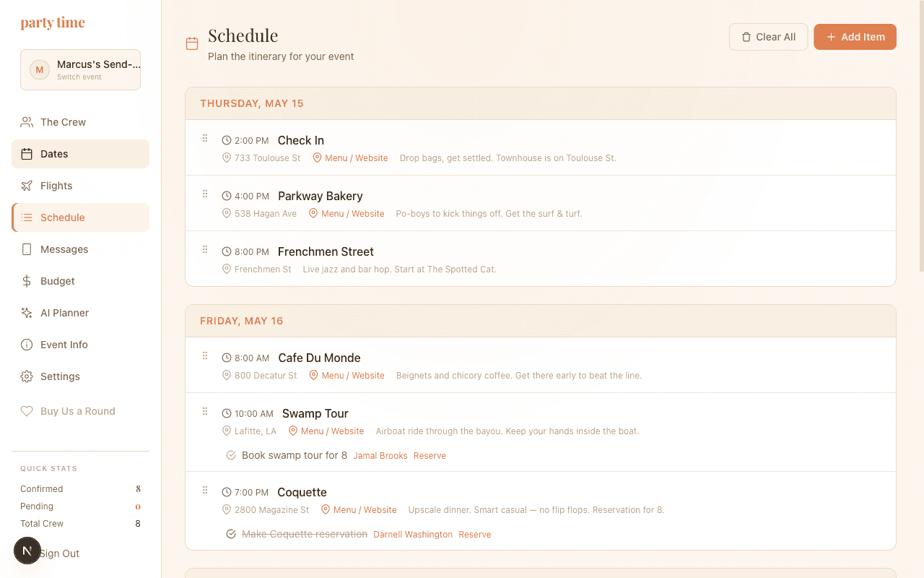Screen dimensions: 924x578
Task: Open Budget via the dollar sign icon
Action: (27, 280)
